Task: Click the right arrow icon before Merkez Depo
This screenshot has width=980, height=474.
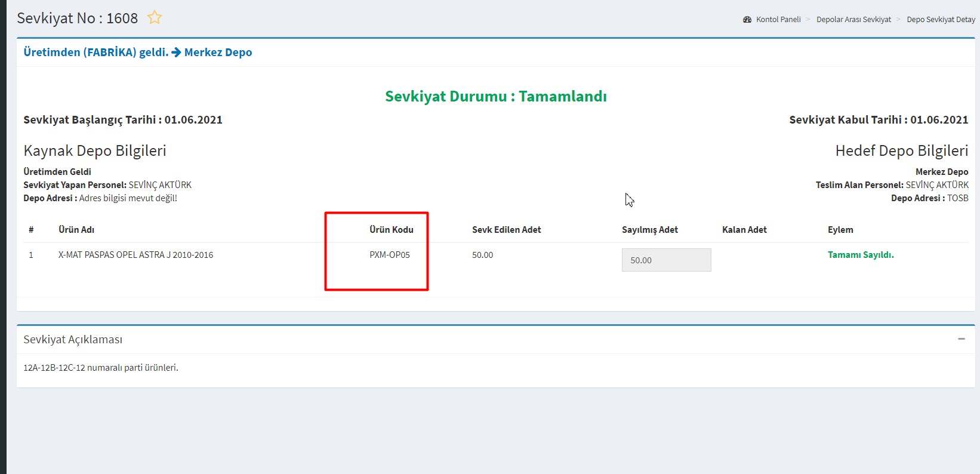Action: click(176, 53)
